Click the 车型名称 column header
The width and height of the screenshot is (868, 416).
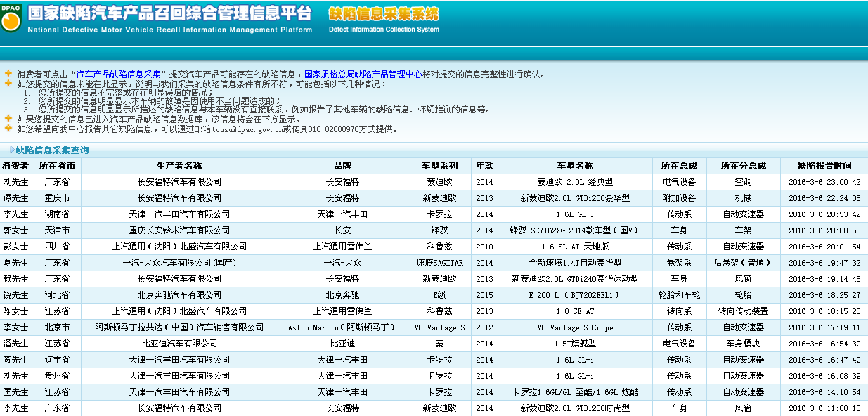click(576, 166)
